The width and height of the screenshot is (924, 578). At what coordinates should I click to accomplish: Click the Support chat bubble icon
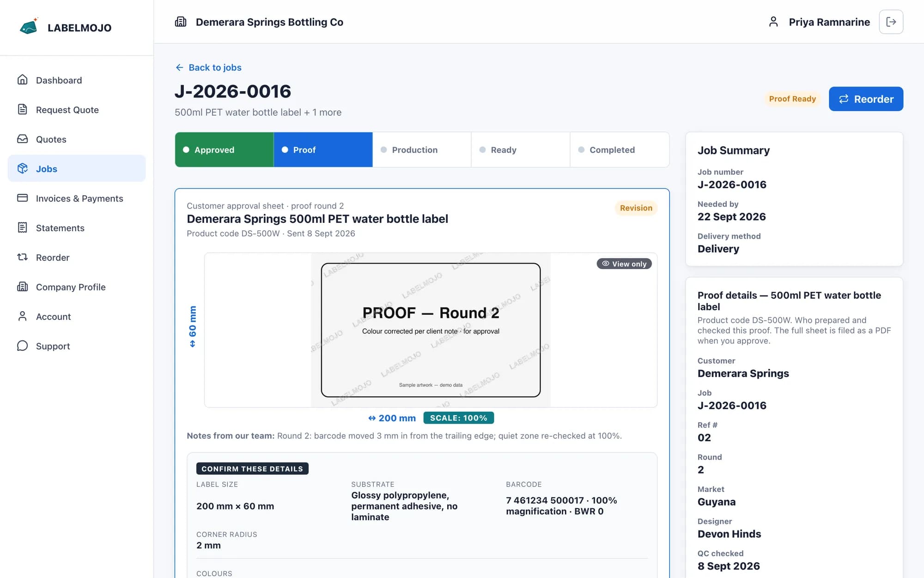(22, 346)
